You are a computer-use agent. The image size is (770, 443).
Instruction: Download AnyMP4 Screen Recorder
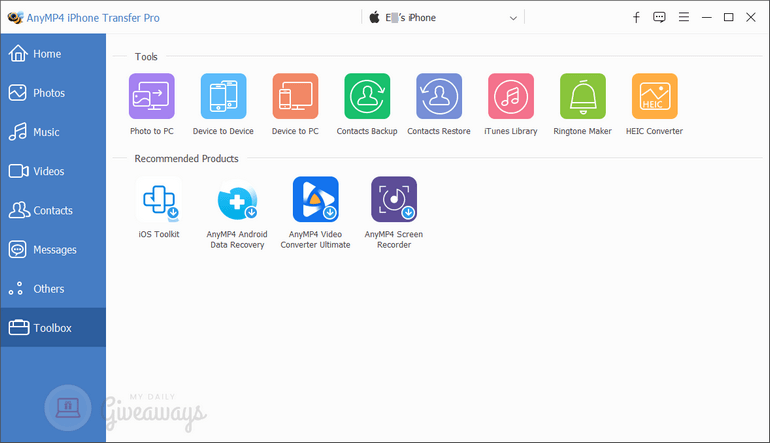coord(394,199)
